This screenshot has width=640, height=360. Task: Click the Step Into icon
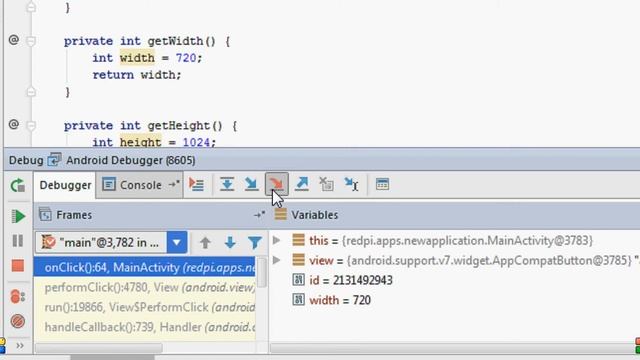click(x=251, y=184)
